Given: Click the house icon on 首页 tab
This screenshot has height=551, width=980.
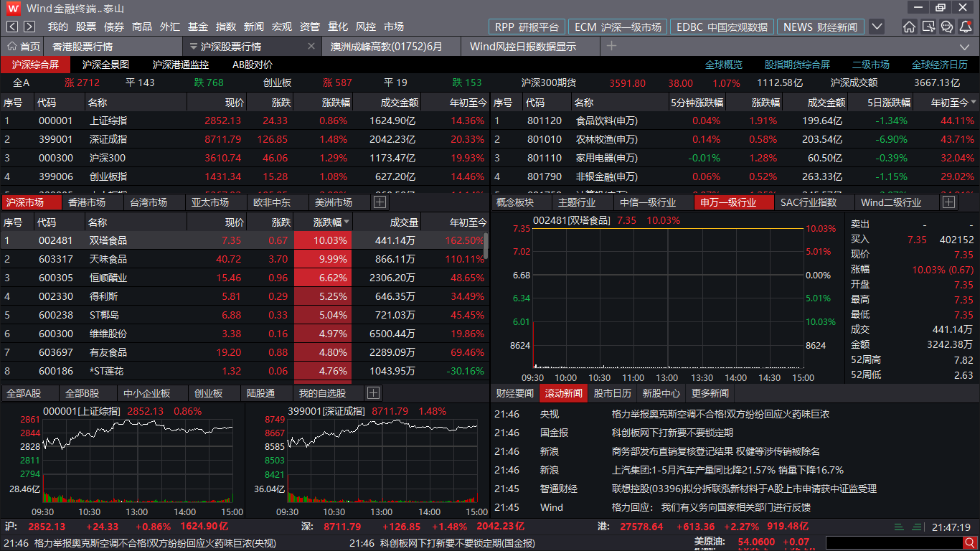Looking at the screenshot, I should pos(11,47).
